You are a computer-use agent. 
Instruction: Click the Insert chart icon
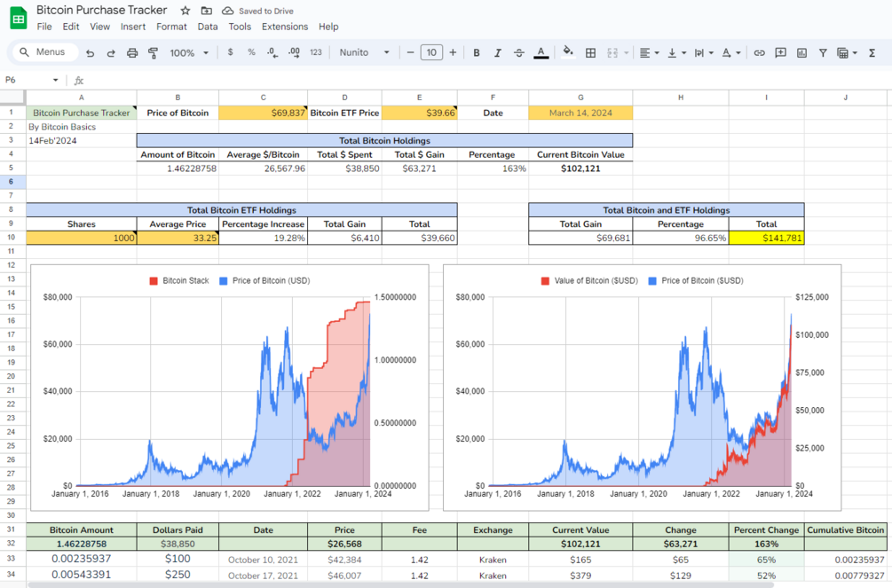(x=802, y=53)
